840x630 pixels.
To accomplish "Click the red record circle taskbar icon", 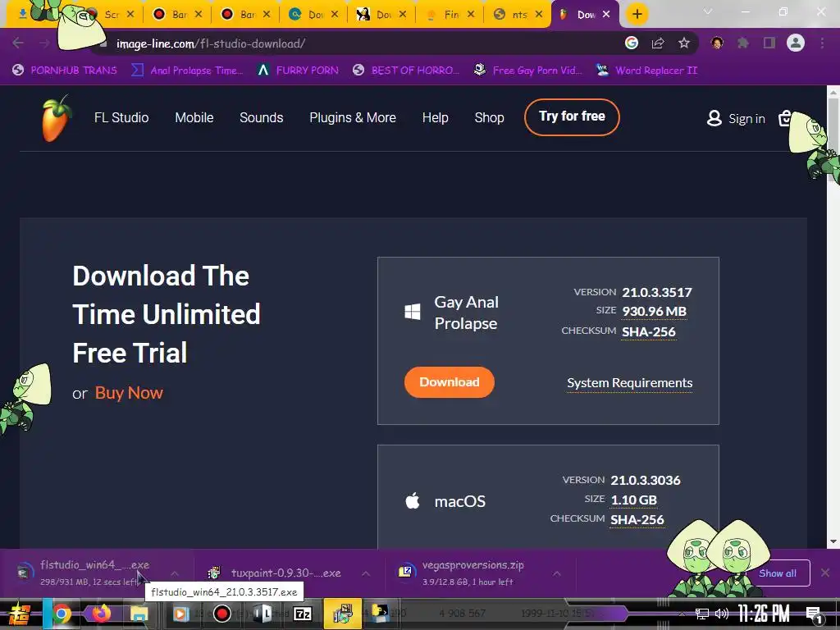I will click(221, 614).
